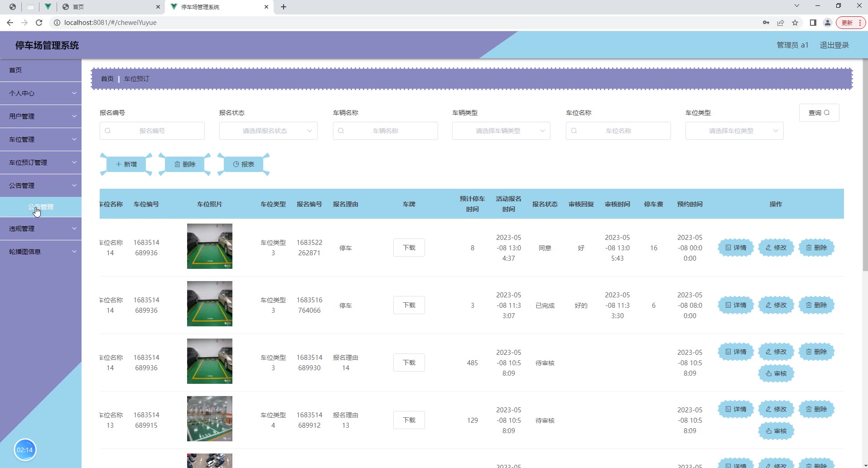Click 删除 for row 1683516764066
The image size is (868, 468).
816,305
